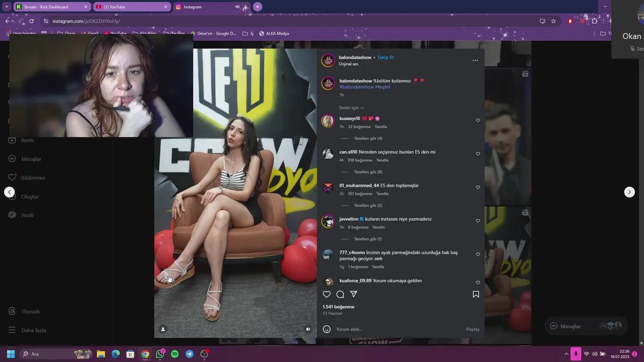Switch to the (1) YouTube tab

click(x=132, y=7)
